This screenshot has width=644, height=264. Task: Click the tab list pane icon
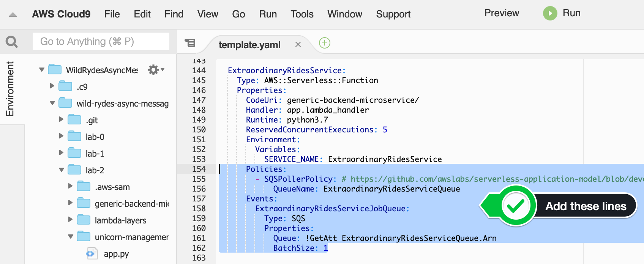[x=190, y=43]
